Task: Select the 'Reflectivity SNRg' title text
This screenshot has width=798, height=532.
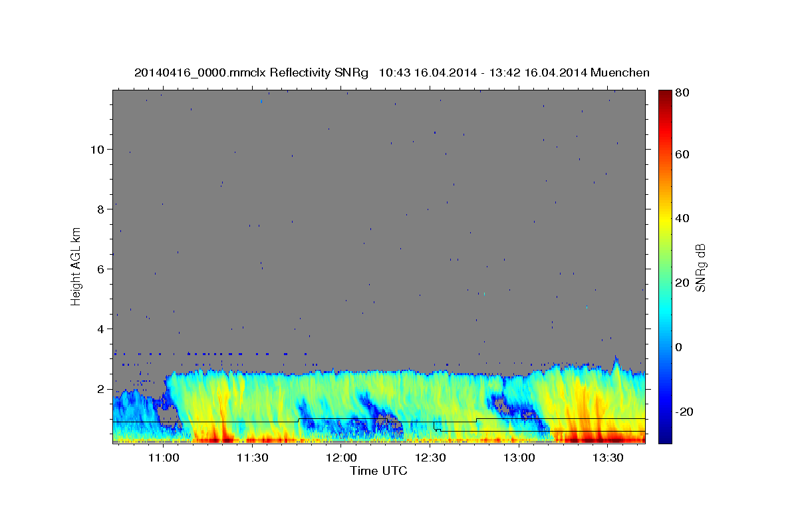Action: tap(319, 72)
